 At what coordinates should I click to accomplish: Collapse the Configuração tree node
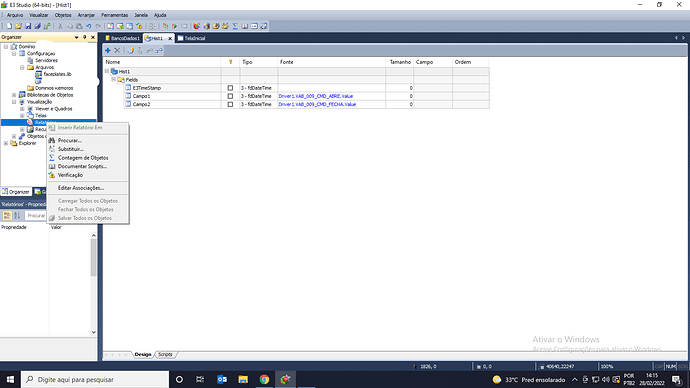coord(14,53)
